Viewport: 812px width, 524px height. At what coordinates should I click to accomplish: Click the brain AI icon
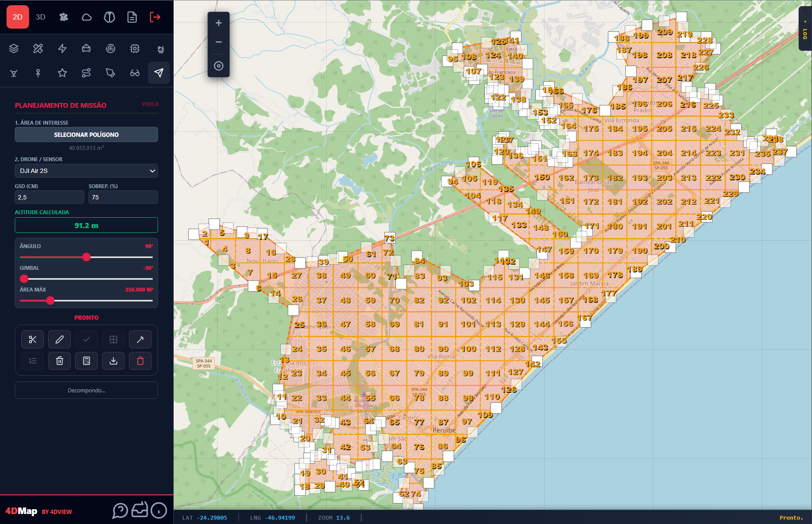[109, 17]
